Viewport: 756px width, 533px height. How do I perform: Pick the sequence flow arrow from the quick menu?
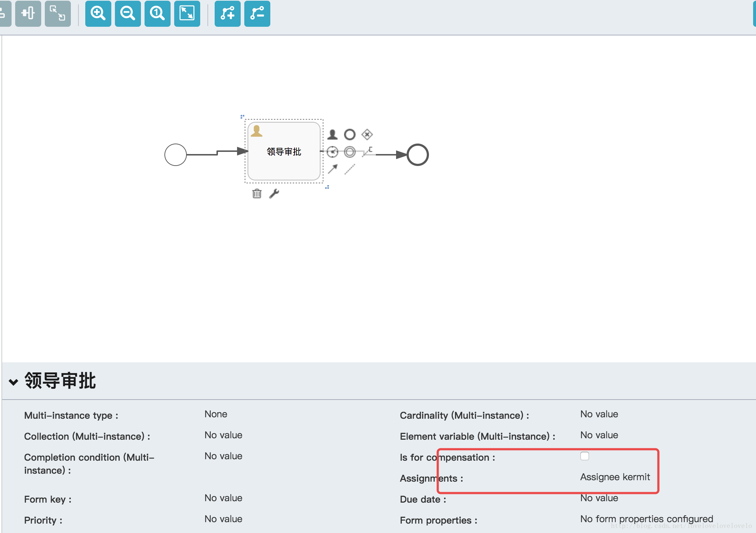(332, 169)
